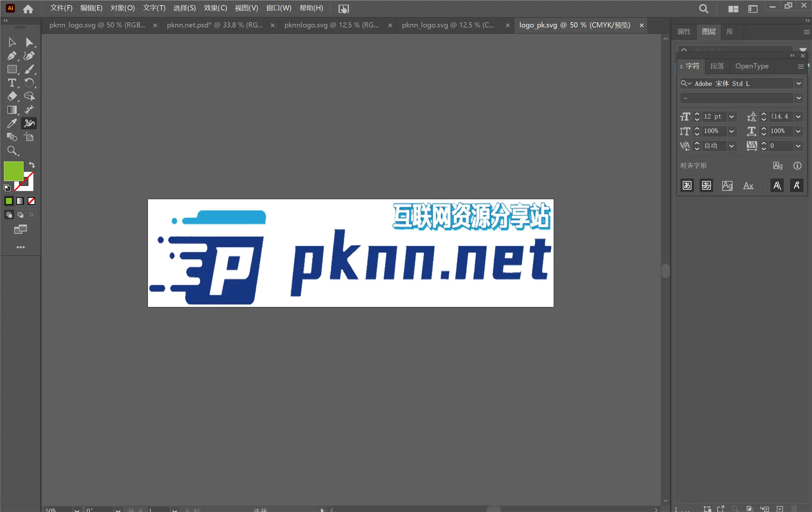Set paint type to Color
Viewport: 812px width, 512px height.
click(x=9, y=201)
